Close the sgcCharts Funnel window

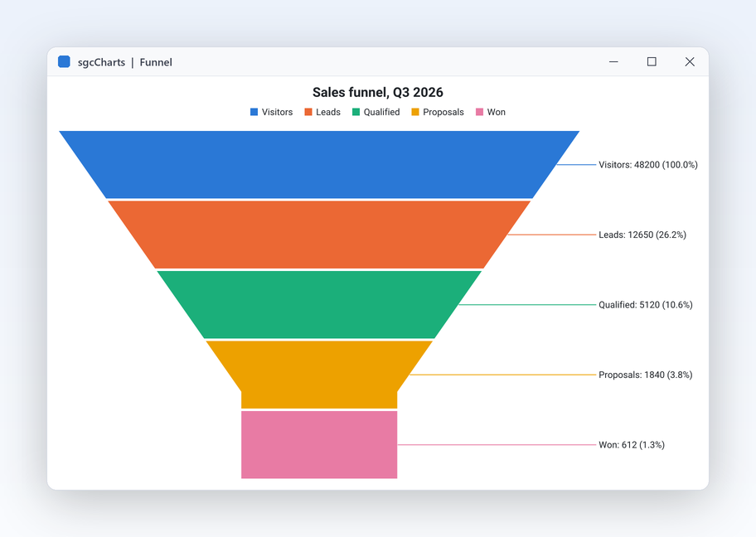point(690,61)
